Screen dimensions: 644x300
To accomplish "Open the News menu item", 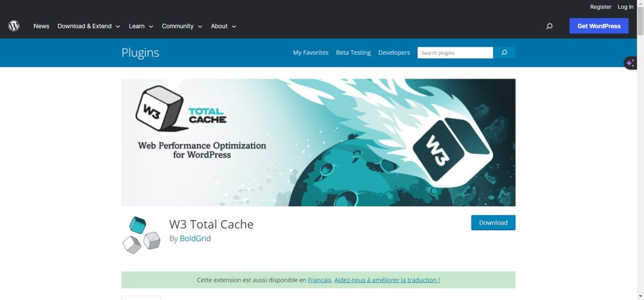I will point(42,26).
